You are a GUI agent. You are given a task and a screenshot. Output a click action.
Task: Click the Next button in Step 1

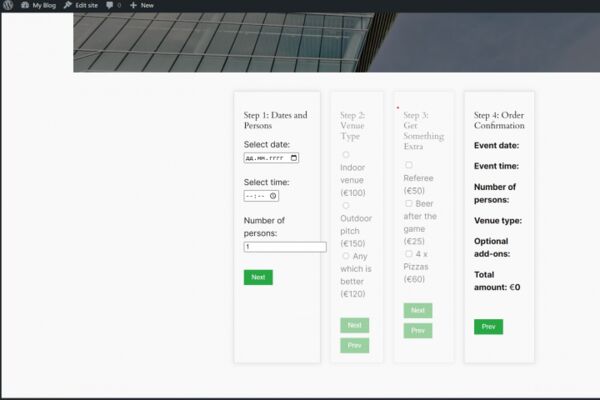click(258, 277)
